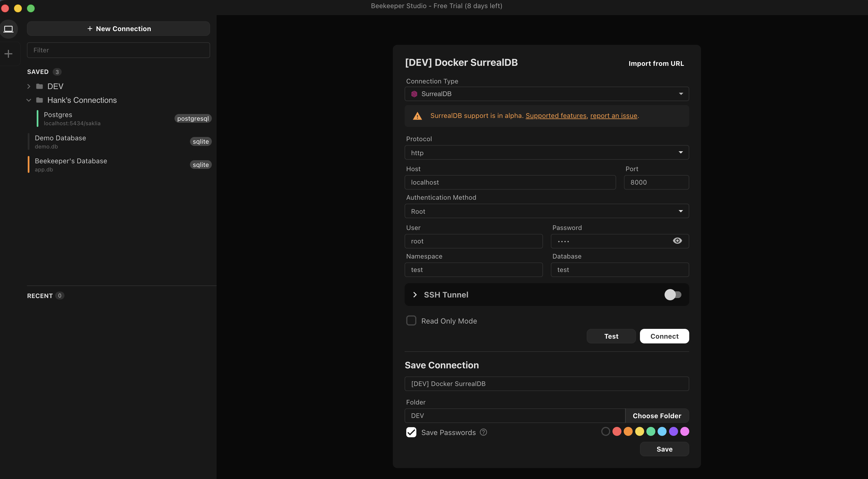Select the yellow color swatch
Image resolution: width=868 pixels, height=479 pixels.
tap(640, 431)
